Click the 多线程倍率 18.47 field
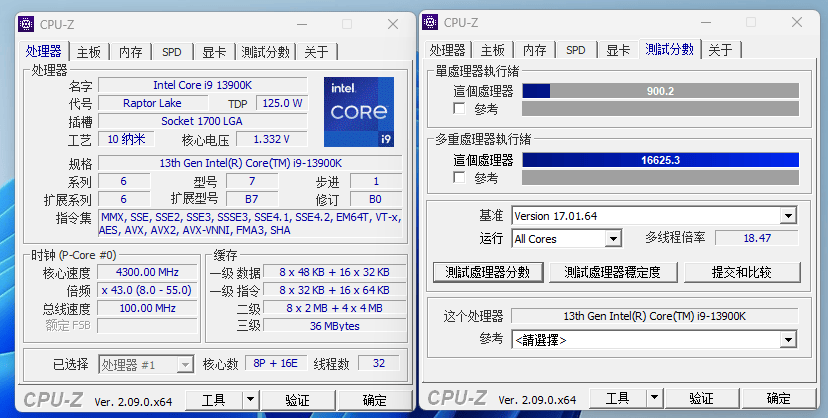828x418 pixels. 757,238
